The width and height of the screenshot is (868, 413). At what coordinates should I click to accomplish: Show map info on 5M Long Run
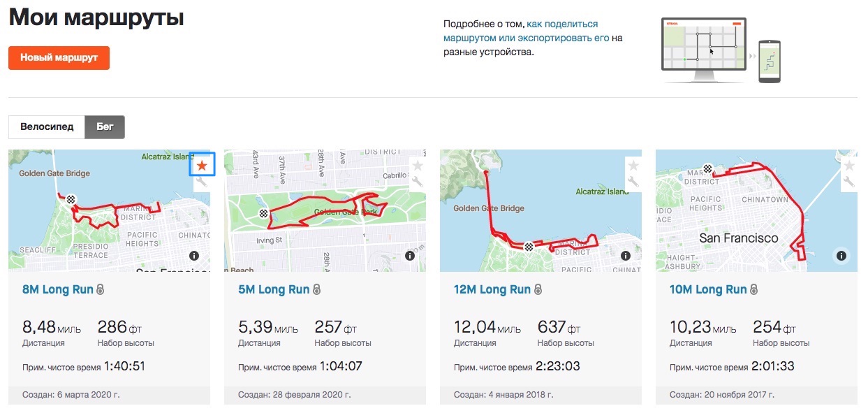(410, 256)
